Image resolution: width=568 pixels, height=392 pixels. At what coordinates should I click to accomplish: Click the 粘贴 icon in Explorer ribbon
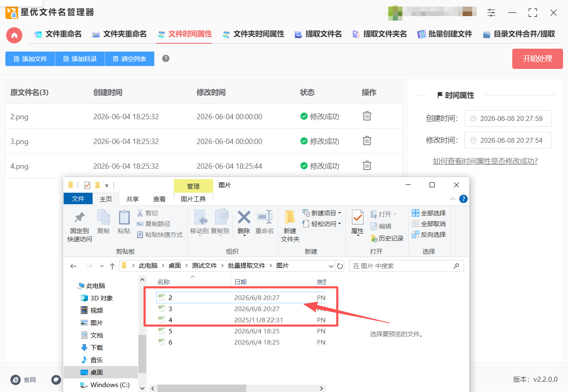124,222
